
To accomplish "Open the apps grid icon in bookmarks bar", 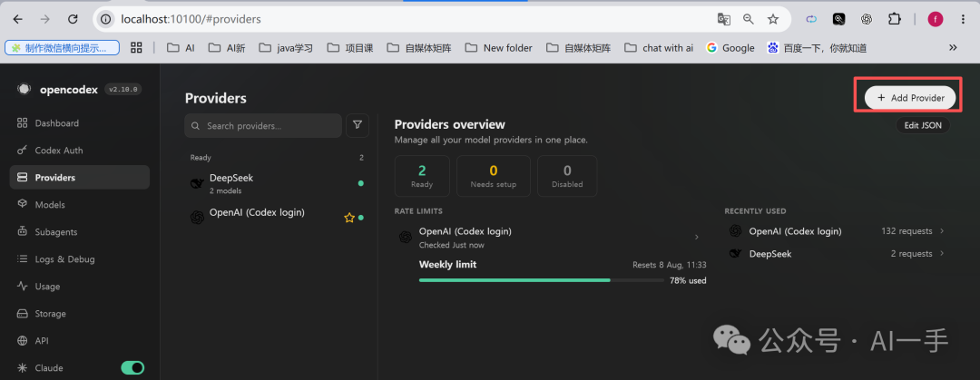I will [x=136, y=47].
